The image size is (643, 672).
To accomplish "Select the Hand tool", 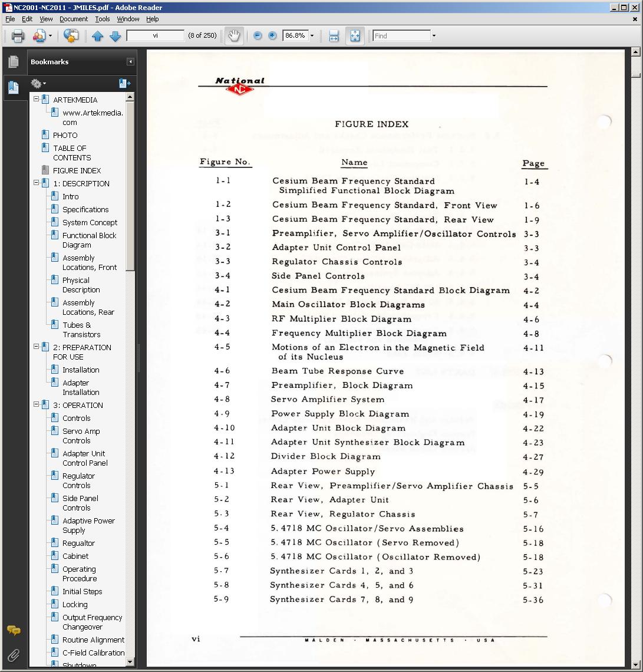I will coord(234,36).
